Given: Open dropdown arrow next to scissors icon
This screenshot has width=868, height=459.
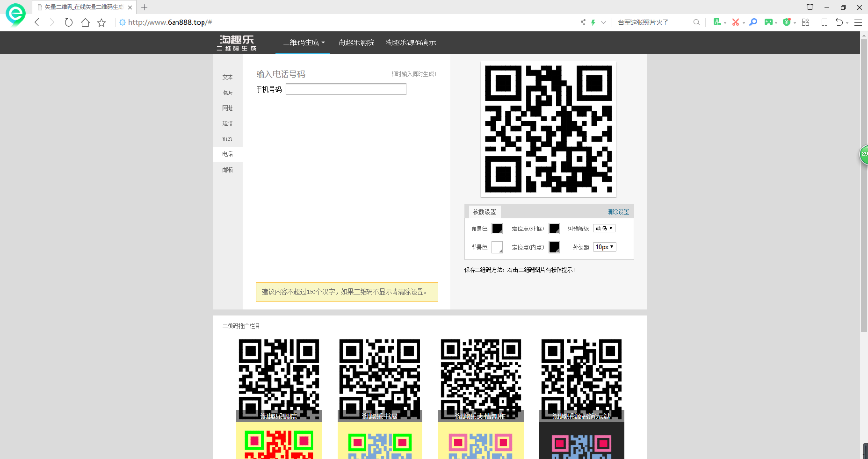Looking at the screenshot, I should point(743,23).
